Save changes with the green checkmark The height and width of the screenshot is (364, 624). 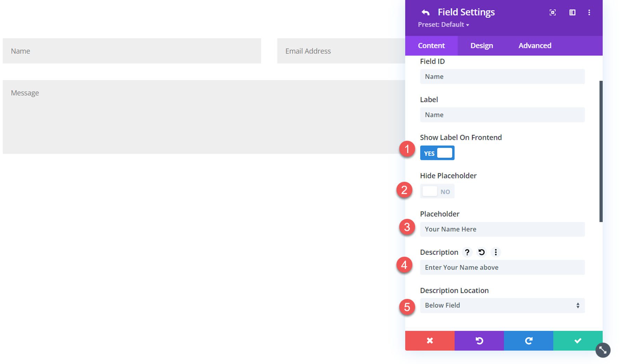point(577,340)
